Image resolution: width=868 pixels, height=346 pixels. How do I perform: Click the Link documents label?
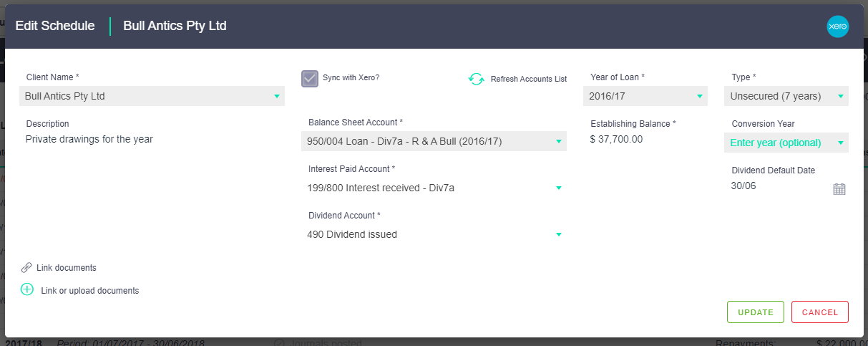coord(67,268)
